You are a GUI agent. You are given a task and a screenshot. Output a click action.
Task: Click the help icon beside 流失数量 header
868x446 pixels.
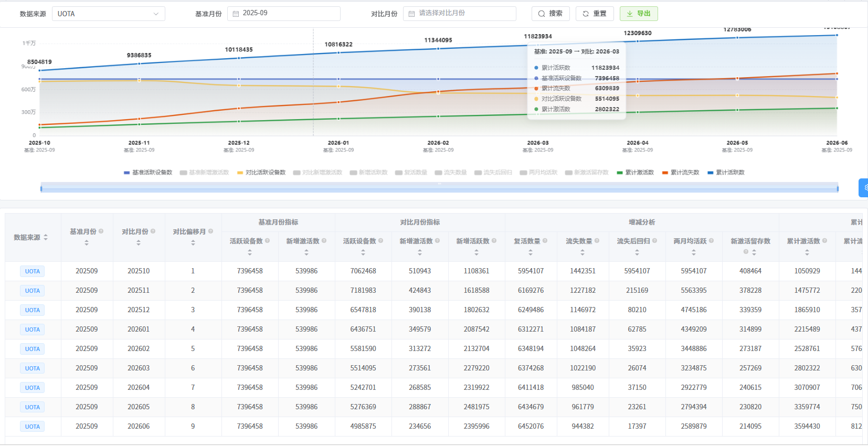tap(597, 241)
